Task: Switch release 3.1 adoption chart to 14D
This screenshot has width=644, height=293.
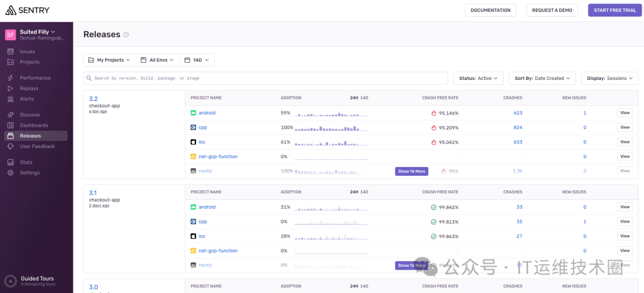Action: click(x=364, y=192)
